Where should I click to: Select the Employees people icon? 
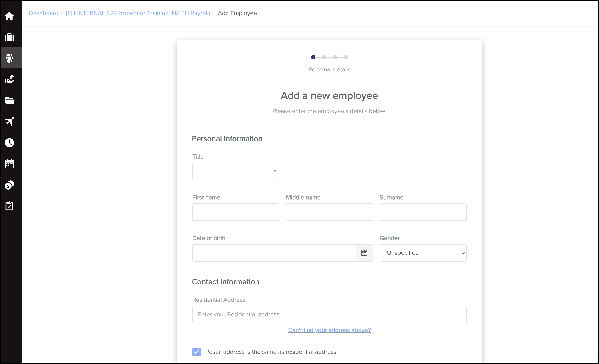(9, 58)
